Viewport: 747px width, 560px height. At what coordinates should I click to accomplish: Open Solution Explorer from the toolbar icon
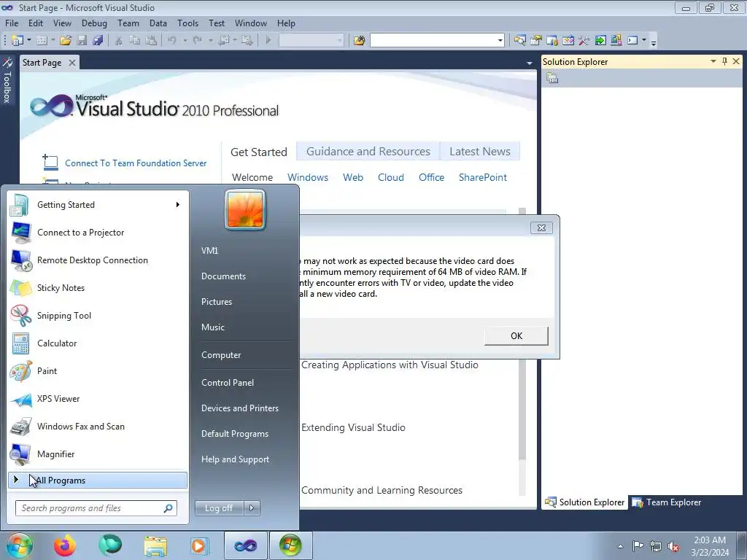click(x=519, y=41)
